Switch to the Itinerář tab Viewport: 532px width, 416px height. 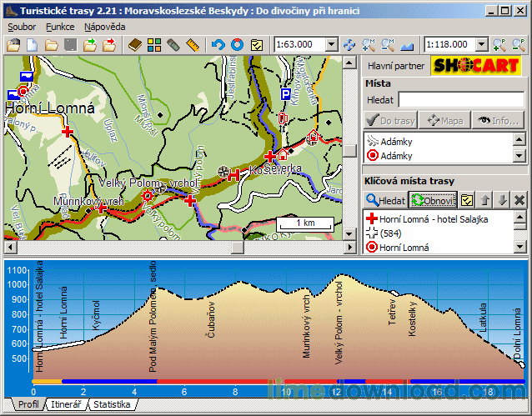point(66,405)
